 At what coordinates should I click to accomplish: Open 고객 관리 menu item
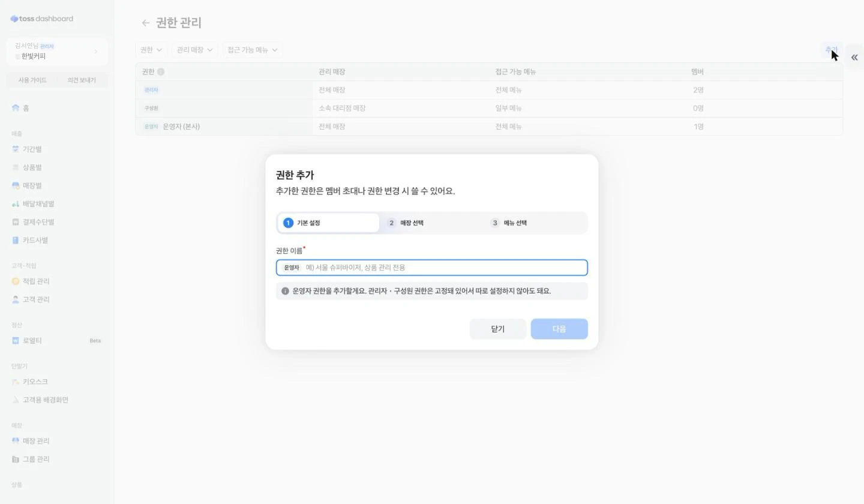pos(57,299)
